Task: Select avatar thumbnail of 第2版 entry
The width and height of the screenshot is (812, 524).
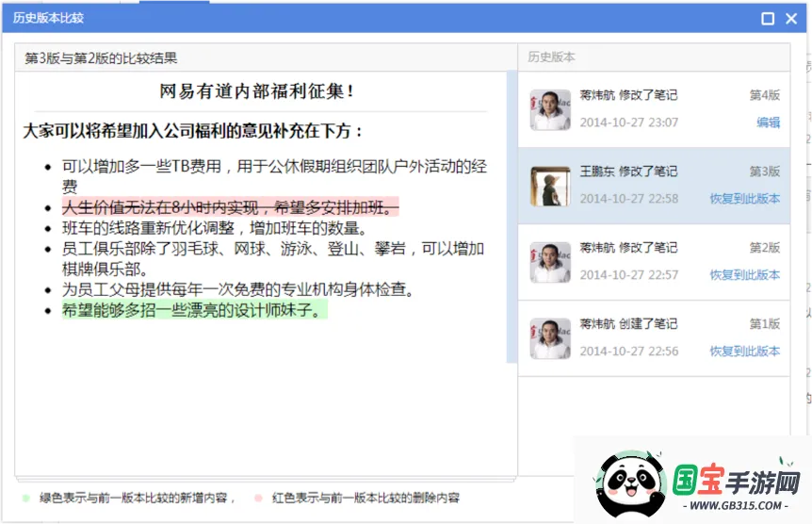Action: pyautogui.click(x=550, y=262)
